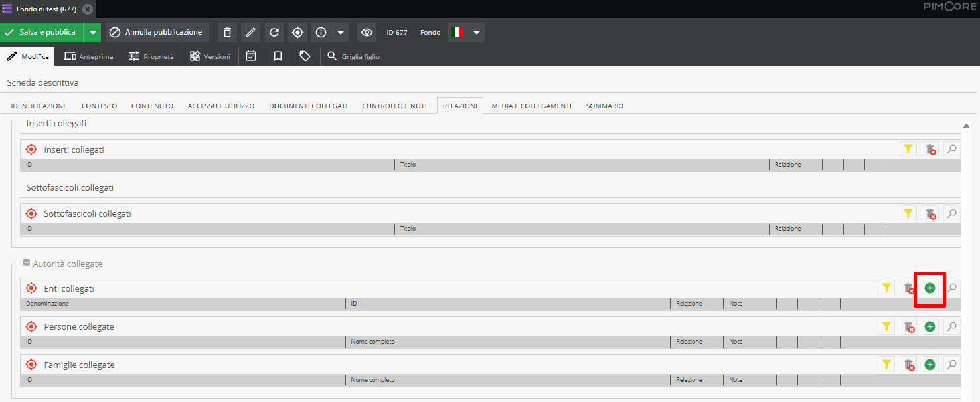Collapse the Autorità collegate section
Image resolution: width=980 pixels, height=402 pixels.
tap(27, 263)
